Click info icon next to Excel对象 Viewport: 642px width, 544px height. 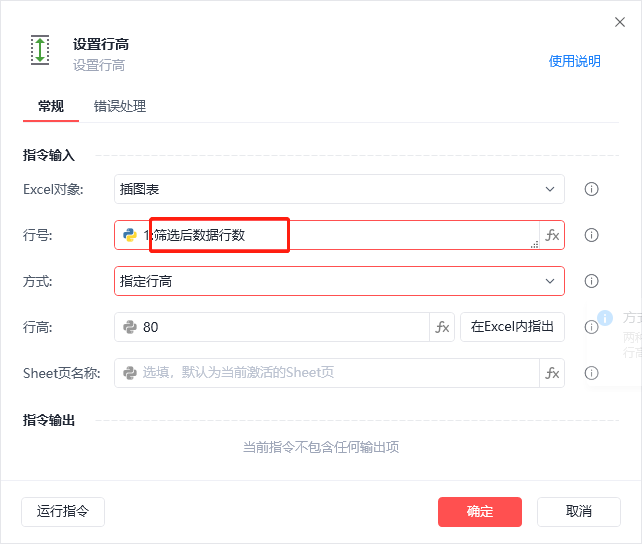click(x=591, y=189)
